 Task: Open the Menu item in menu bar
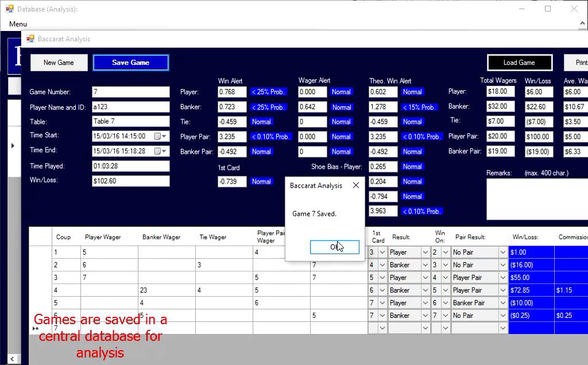point(18,24)
